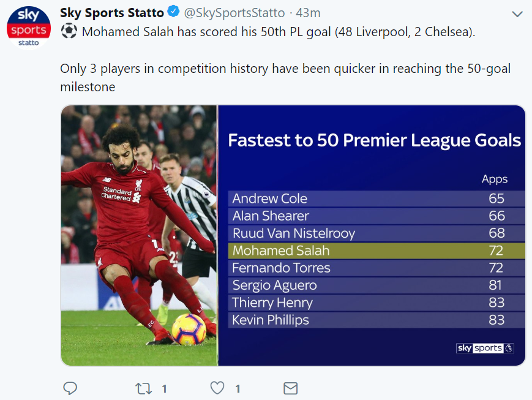Image resolution: width=532 pixels, height=400 pixels.
Task: Click the reply speech bubble icon
Action: [70, 388]
